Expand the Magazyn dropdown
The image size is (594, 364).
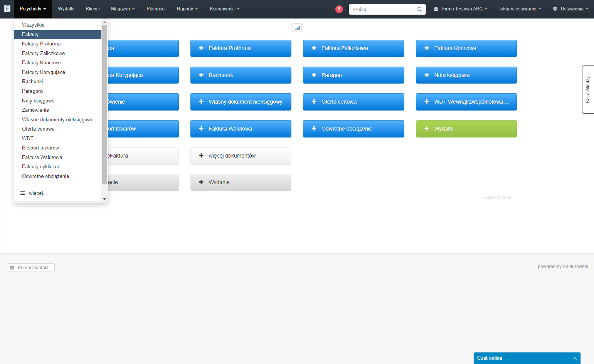point(123,9)
